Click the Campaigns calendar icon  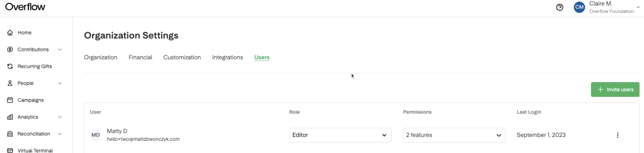click(10, 100)
